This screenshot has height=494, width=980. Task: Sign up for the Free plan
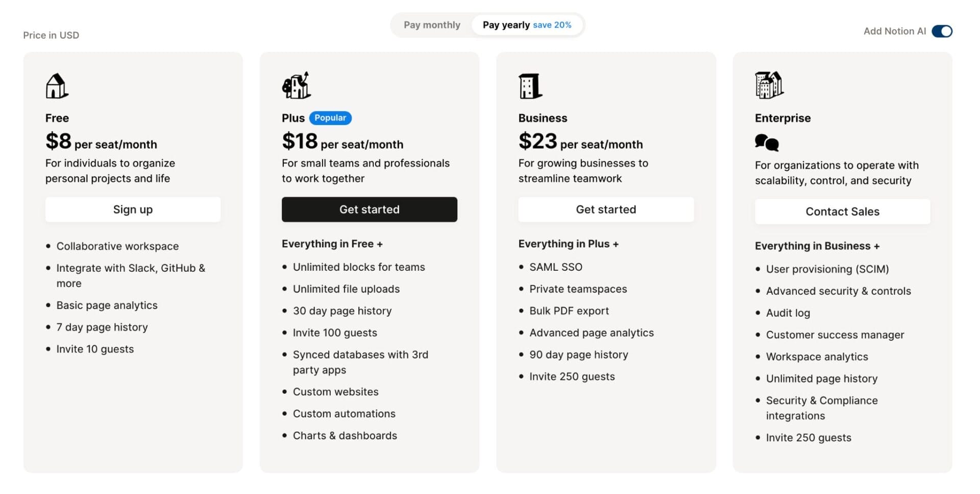133,209
